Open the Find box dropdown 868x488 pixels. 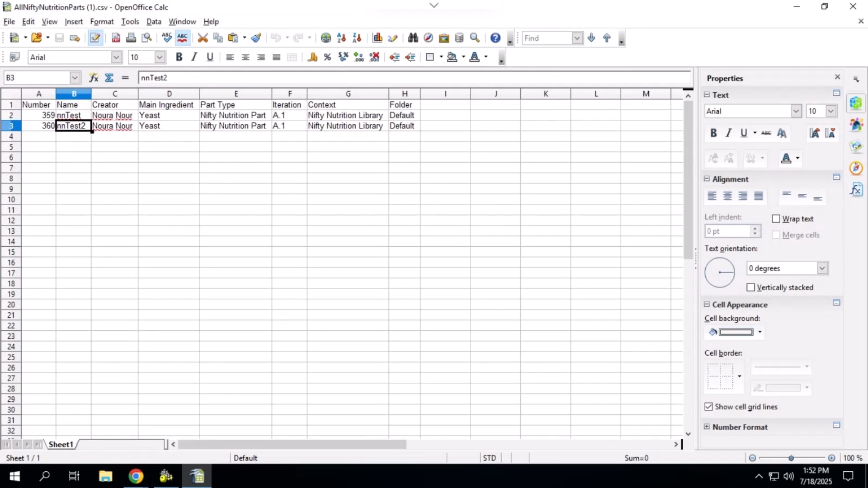click(x=577, y=38)
